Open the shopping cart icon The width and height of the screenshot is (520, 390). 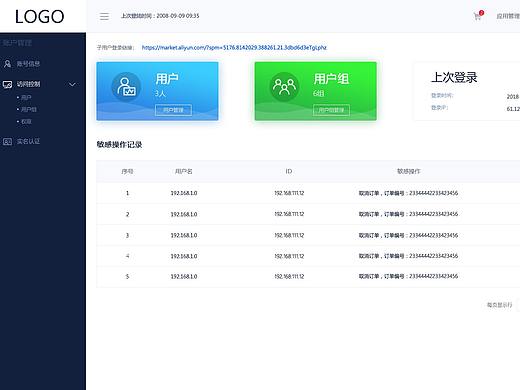click(x=478, y=16)
